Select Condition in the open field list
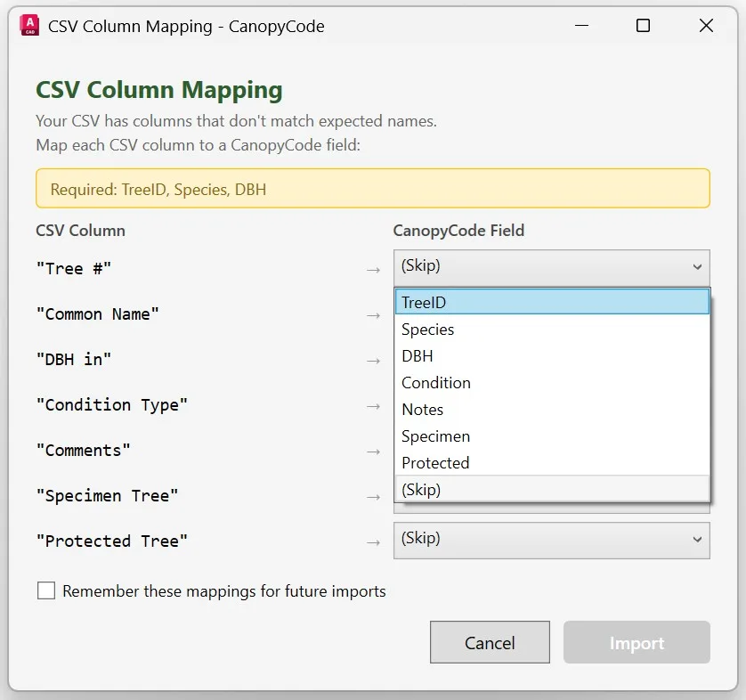The height and width of the screenshot is (700, 746). [x=552, y=383]
